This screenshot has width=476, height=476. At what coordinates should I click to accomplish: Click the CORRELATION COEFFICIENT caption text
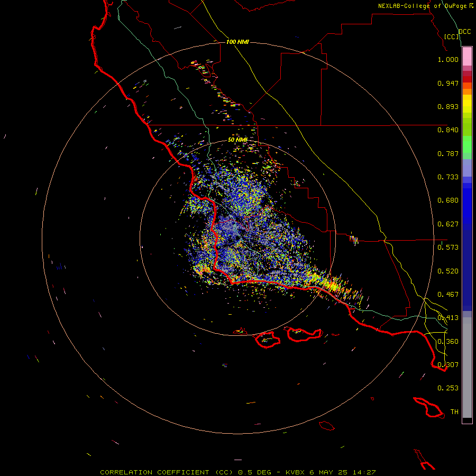[154, 472]
